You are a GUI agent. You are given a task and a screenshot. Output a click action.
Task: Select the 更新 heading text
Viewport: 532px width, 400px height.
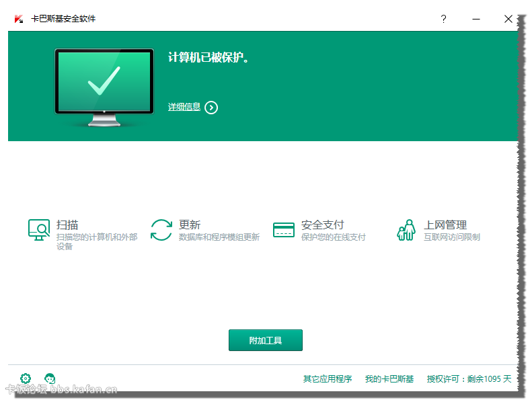[x=190, y=225]
